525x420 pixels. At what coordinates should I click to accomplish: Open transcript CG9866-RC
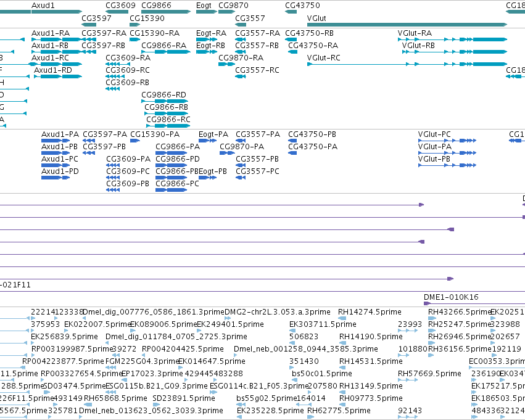pyautogui.click(x=168, y=120)
